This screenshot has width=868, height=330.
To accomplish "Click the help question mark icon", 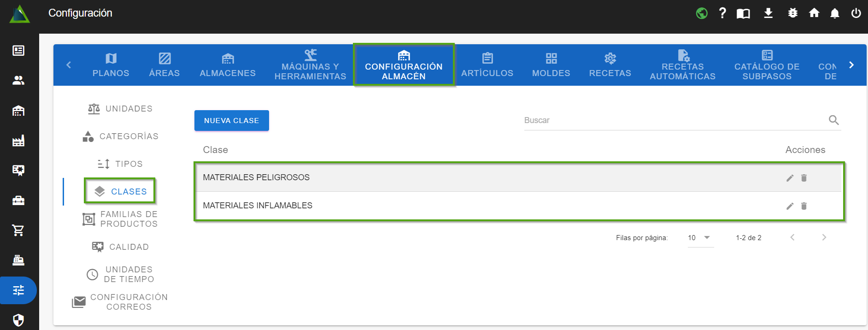I will pos(722,13).
